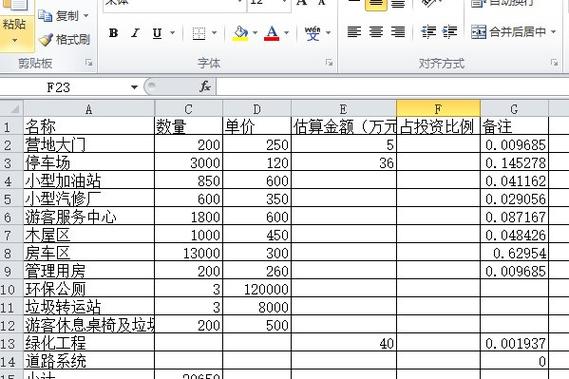Select highlighted column F header

pyautogui.click(x=438, y=109)
